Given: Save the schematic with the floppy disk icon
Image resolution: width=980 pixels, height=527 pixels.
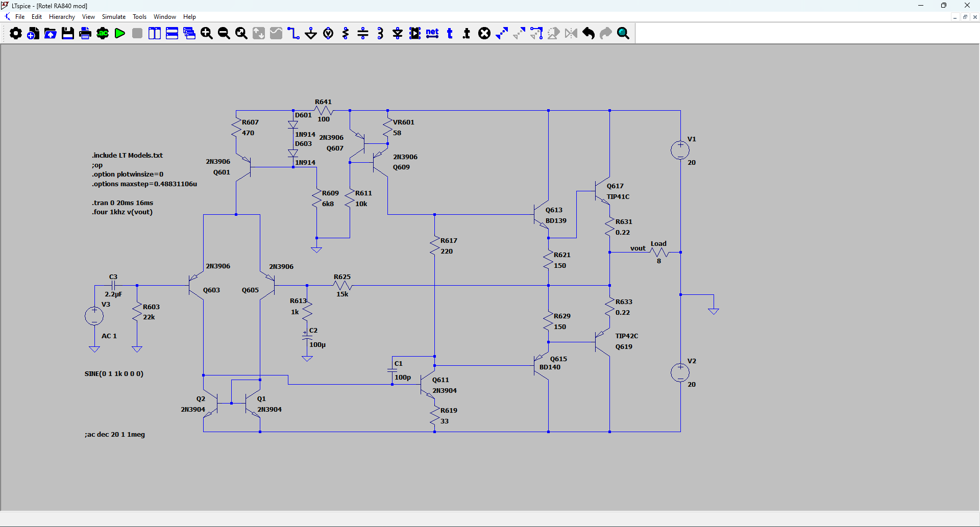Looking at the screenshot, I should tap(68, 34).
